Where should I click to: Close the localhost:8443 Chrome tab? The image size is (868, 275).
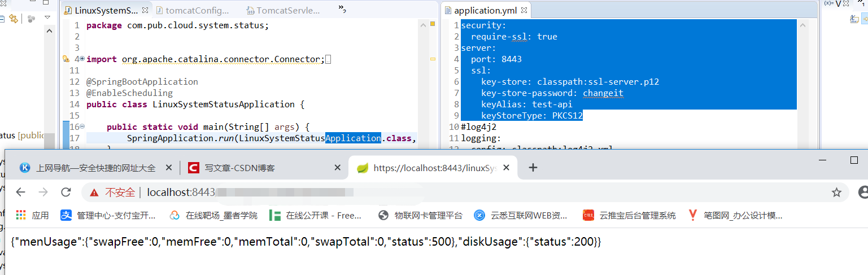click(507, 168)
